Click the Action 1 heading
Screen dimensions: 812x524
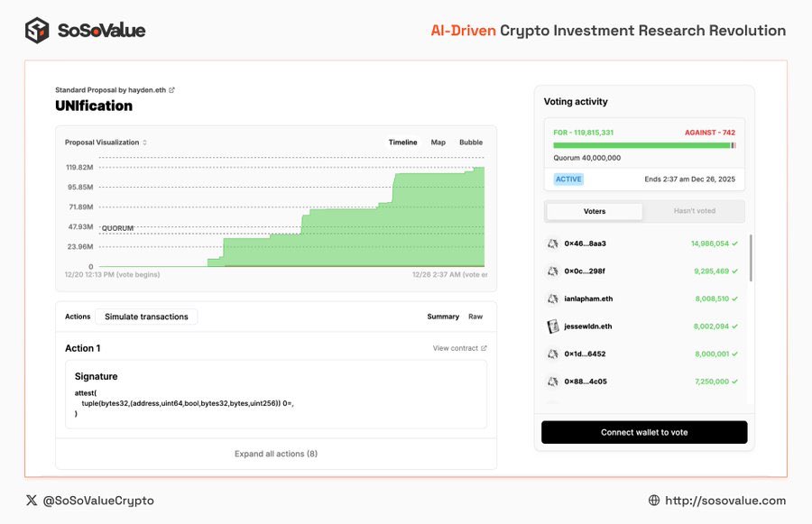[x=83, y=348]
